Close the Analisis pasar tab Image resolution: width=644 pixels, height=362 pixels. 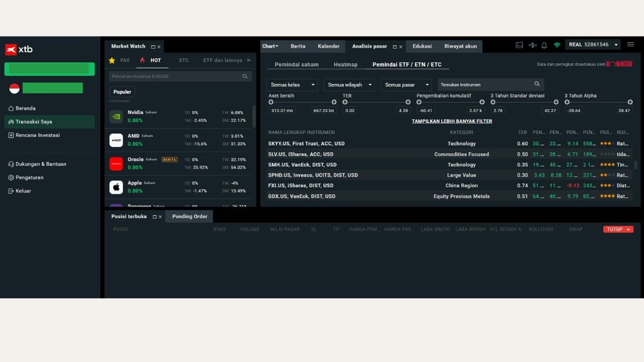click(x=401, y=47)
